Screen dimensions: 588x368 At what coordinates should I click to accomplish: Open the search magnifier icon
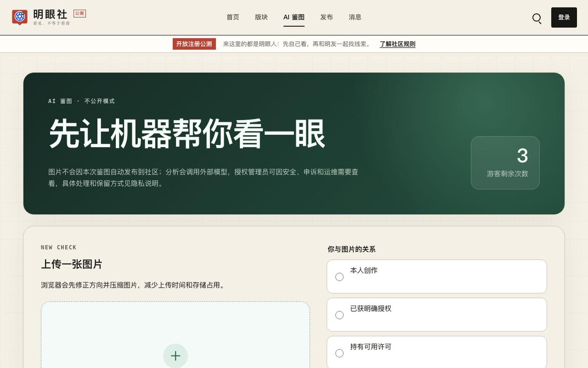tap(537, 18)
